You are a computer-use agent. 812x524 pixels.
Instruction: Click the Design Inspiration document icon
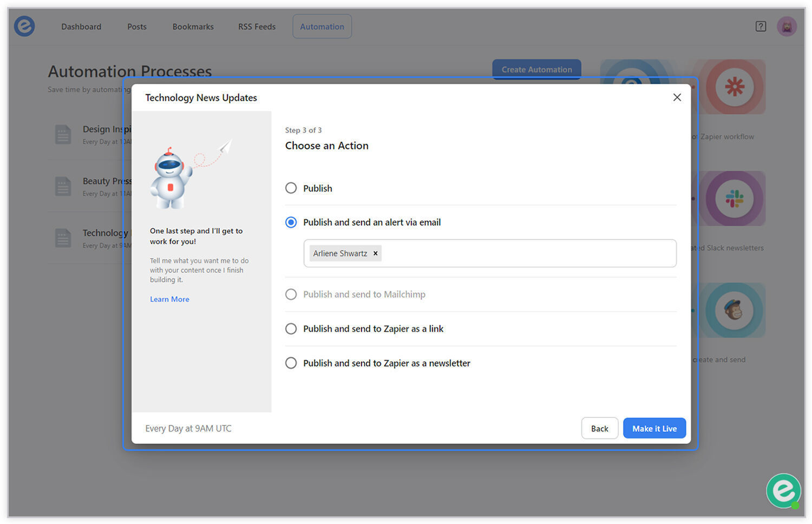pos(63,134)
